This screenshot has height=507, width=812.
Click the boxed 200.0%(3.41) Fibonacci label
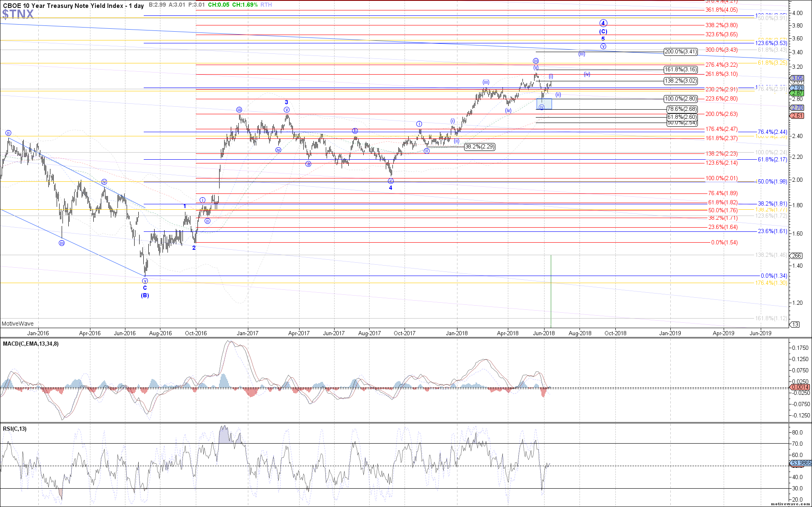(x=680, y=52)
